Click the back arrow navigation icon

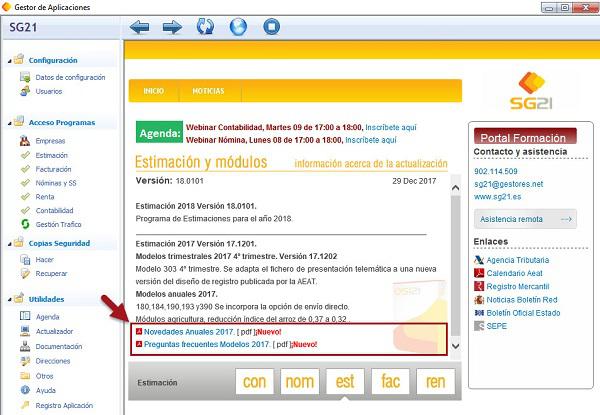coord(142,27)
